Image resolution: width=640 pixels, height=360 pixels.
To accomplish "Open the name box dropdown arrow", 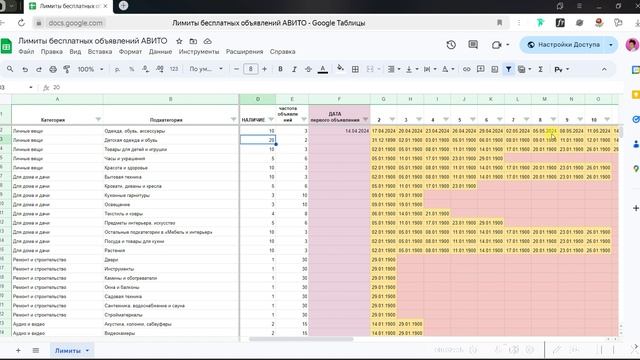I will click(x=31, y=87).
